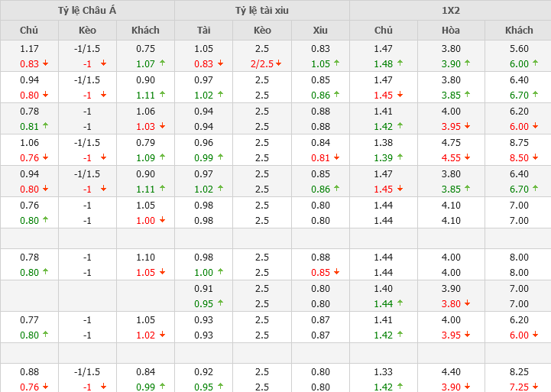551x392 pixels.
Task: Select the Tỷ lệ Châu Á header
Action: (x=87, y=11)
